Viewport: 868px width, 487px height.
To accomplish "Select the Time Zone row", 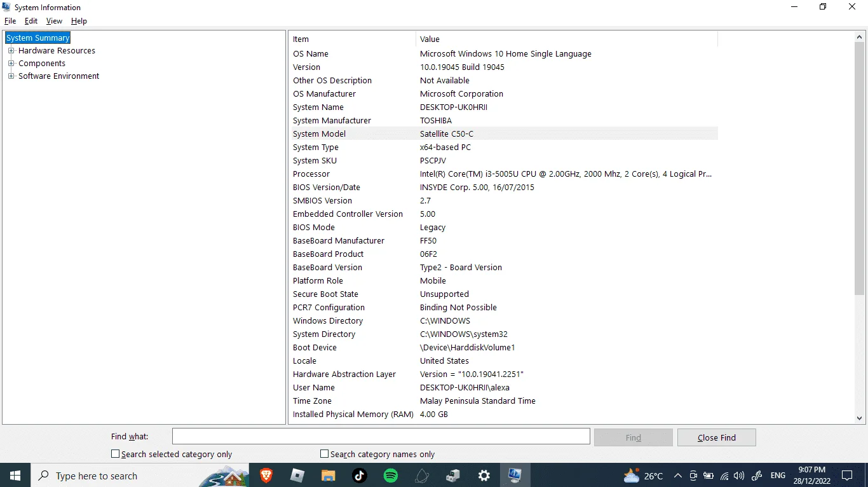I will click(x=503, y=401).
